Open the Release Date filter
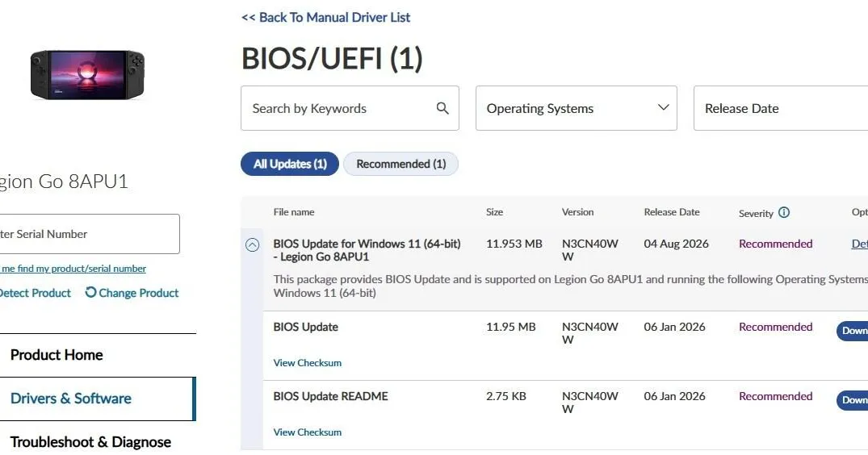 click(x=781, y=108)
